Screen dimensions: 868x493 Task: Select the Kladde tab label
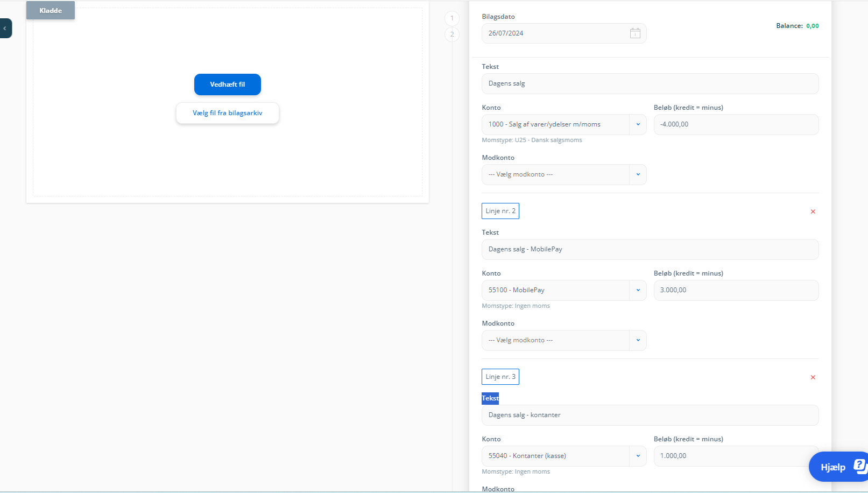pos(51,11)
